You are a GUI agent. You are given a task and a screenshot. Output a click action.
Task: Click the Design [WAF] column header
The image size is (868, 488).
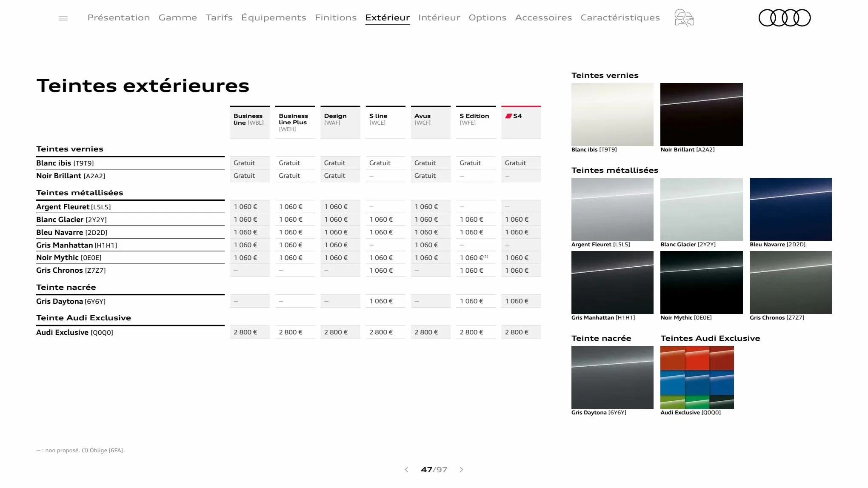coord(340,122)
